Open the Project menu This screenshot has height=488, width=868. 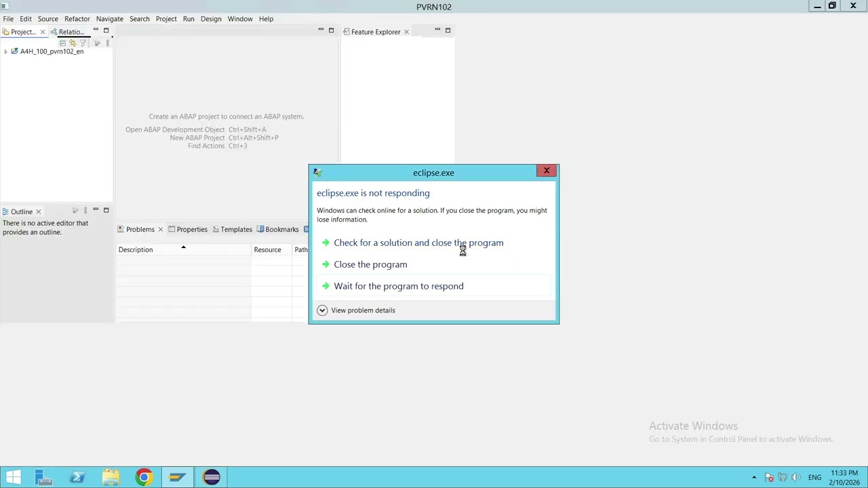pos(166,19)
